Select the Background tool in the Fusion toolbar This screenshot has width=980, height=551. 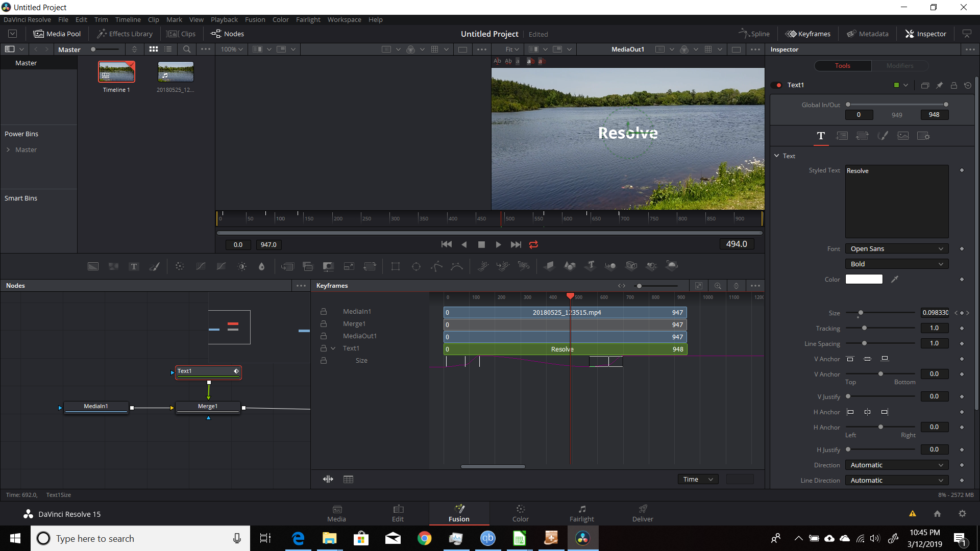pyautogui.click(x=93, y=266)
